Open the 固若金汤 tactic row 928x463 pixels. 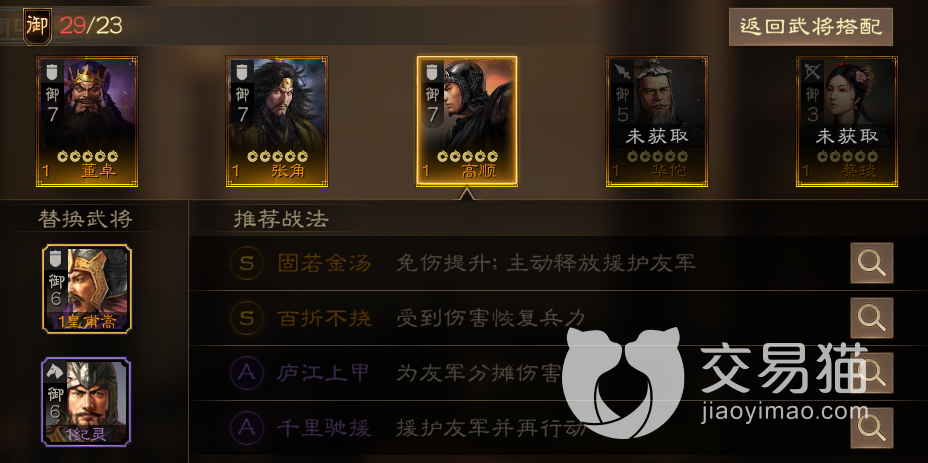pyautogui.click(x=558, y=263)
